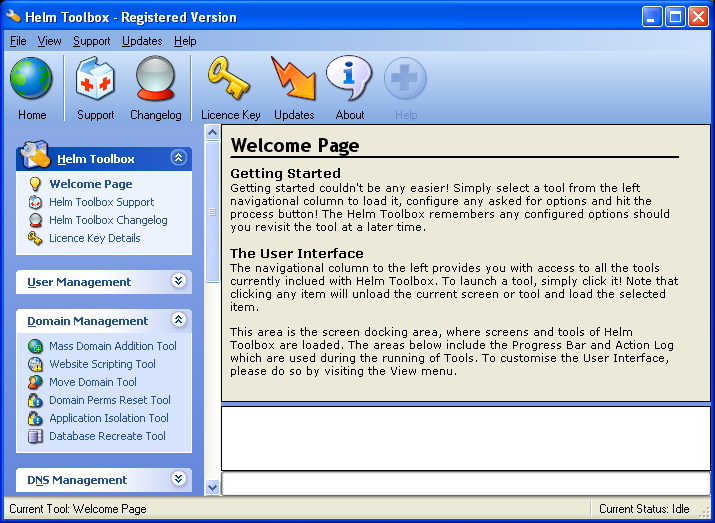Launch the Database Recreate Tool
The height and width of the screenshot is (523, 715).
[107, 436]
